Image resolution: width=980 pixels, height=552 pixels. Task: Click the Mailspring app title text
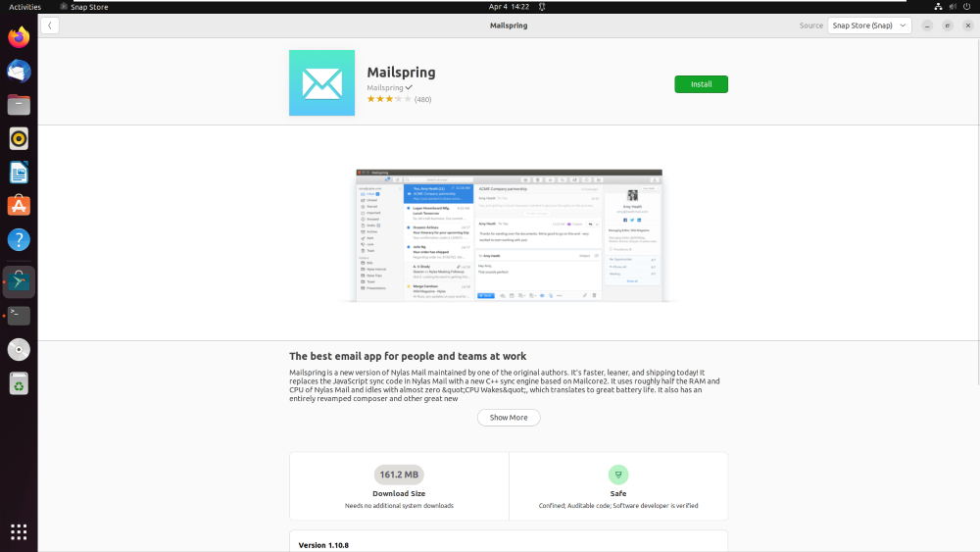pyautogui.click(x=401, y=72)
